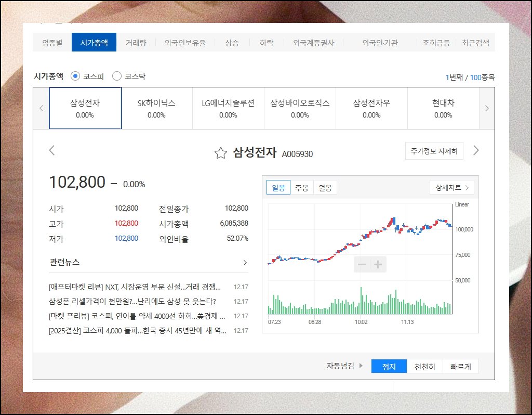Click the chart zoom in plus button
This screenshot has height=415, width=532.
[378, 265]
